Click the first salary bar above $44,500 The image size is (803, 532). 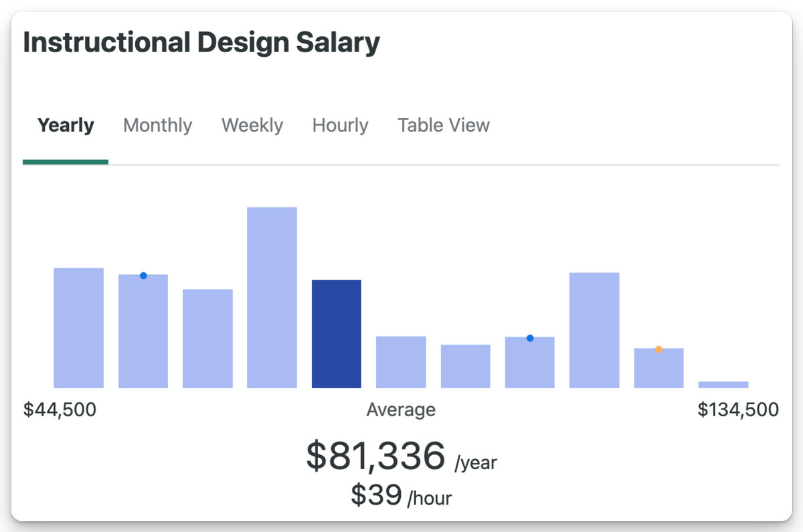tap(78, 327)
